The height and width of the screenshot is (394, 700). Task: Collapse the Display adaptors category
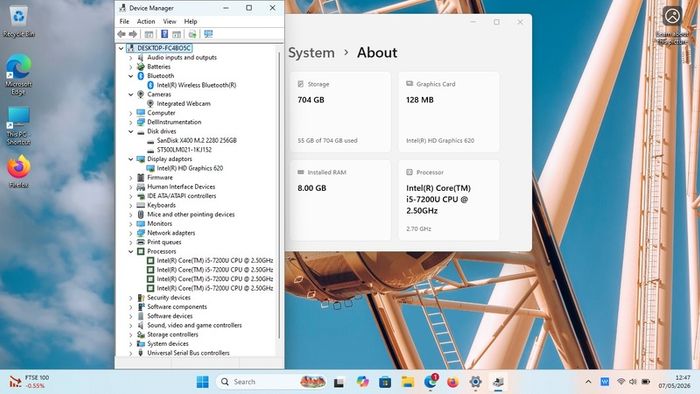click(x=131, y=159)
